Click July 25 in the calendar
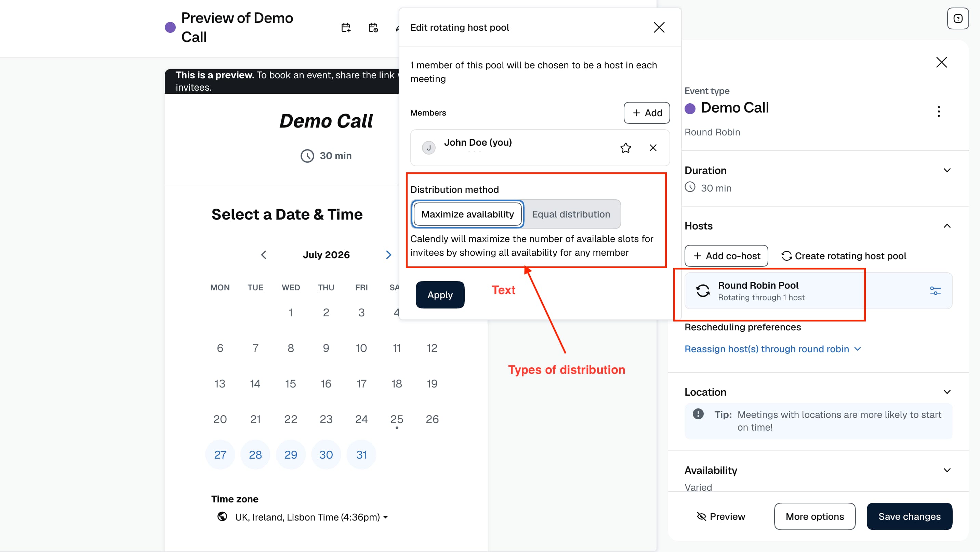980x552 pixels. (x=396, y=419)
